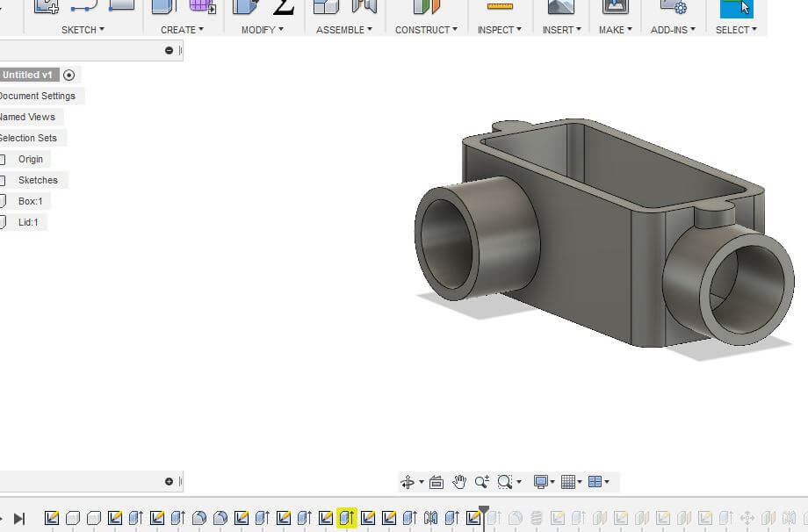This screenshot has height=532, width=808.
Task: Click the Create Sketch icon in toolbar
Action: [47, 7]
